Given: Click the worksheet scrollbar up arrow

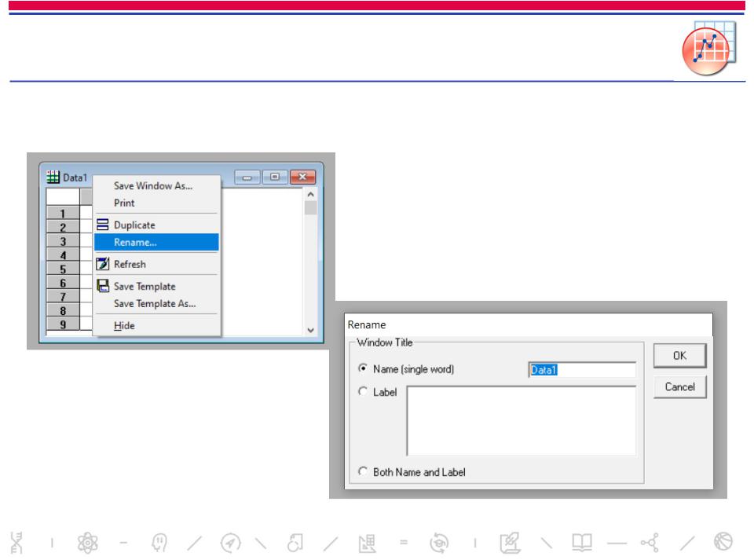Looking at the screenshot, I should [x=311, y=194].
